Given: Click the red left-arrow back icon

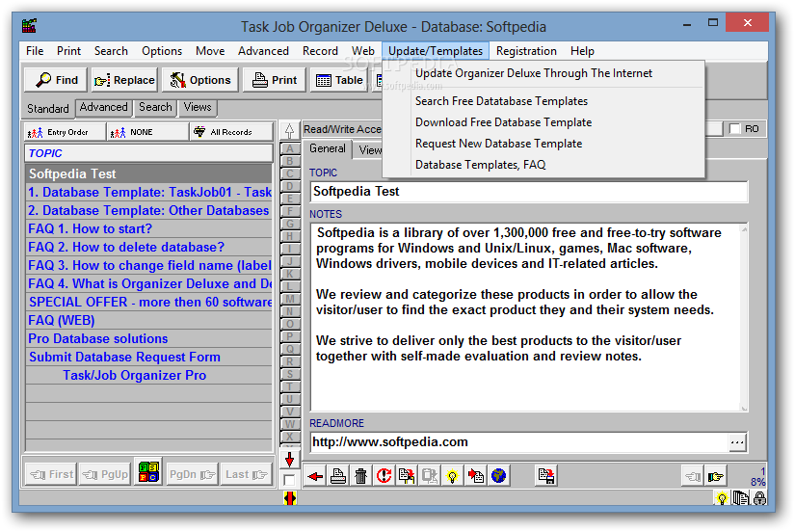Looking at the screenshot, I should [315, 476].
